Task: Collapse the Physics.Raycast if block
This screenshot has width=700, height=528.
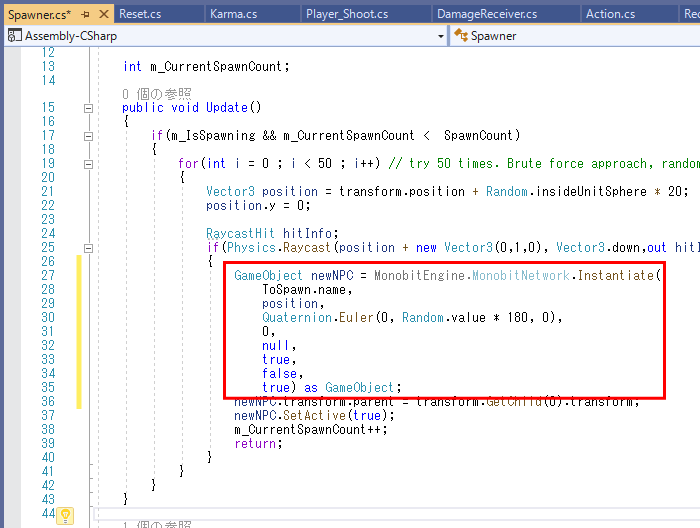Action: coord(88,248)
